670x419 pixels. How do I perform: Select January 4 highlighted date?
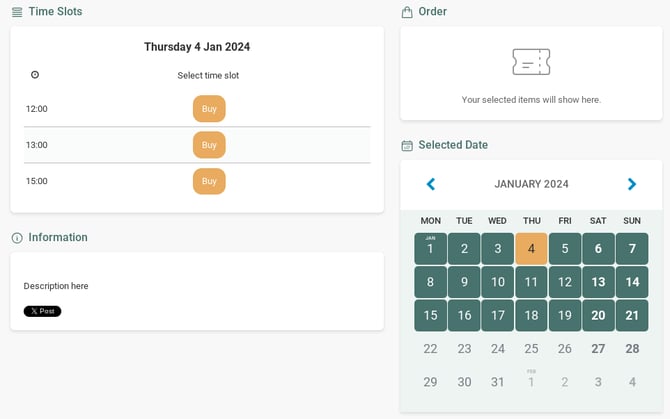(531, 249)
